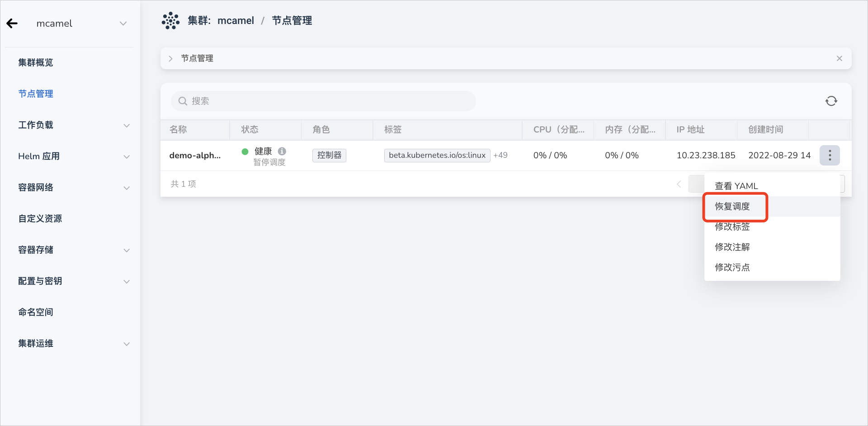This screenshot has height=426, width=868.
Task: Select 查看 YAML from context menu
Action: [x=772, y=186]
